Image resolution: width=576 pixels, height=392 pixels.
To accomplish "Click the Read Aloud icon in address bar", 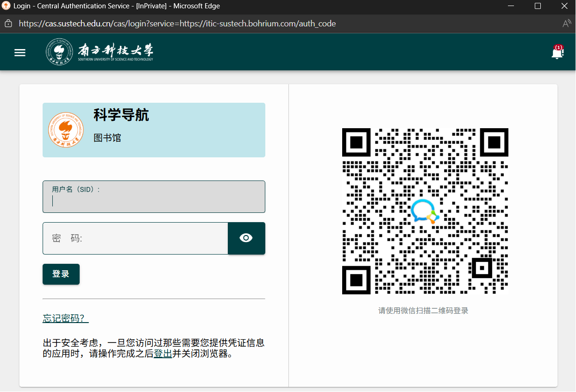I will [x=566, y=24].
